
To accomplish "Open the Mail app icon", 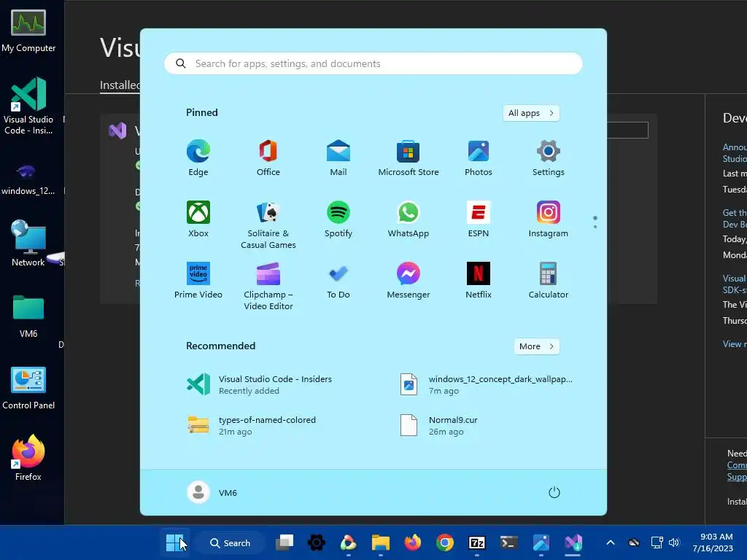I will (x=338, y=158).
